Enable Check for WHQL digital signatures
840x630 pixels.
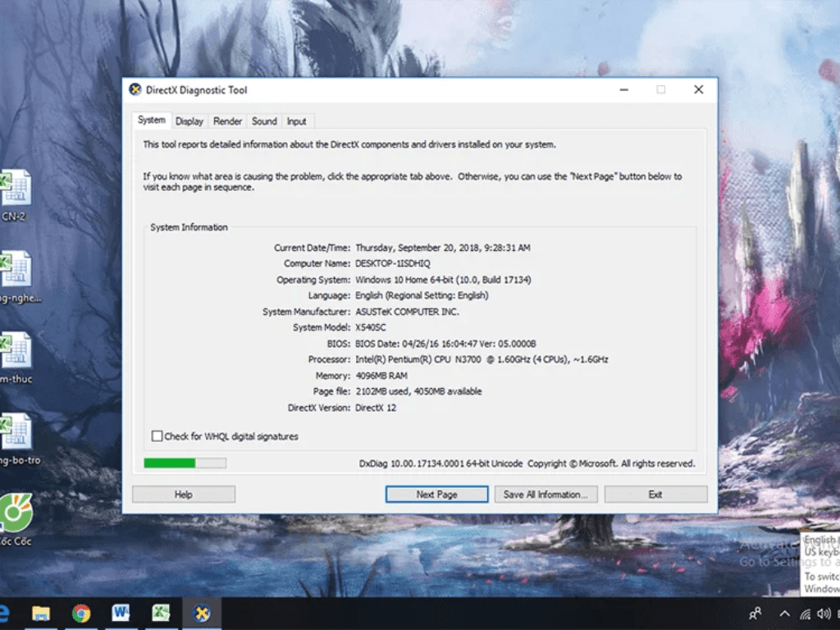157,436
